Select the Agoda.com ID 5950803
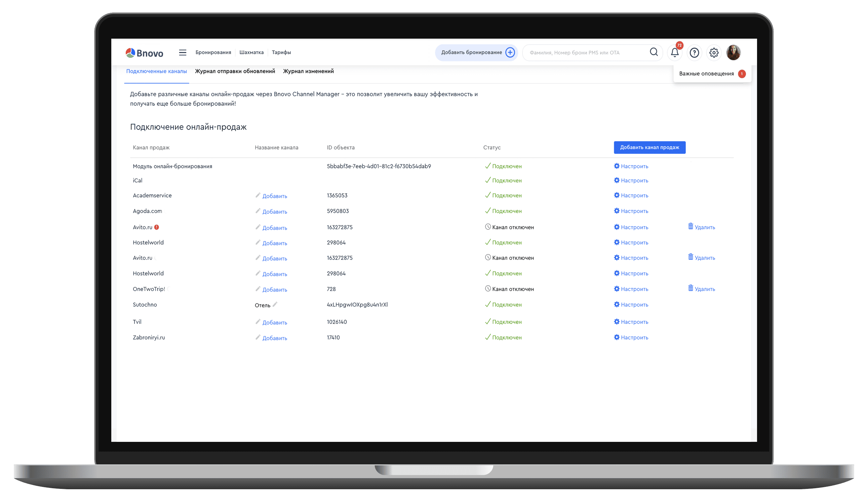This screenshot has width=868, height=502. (338, 211)
